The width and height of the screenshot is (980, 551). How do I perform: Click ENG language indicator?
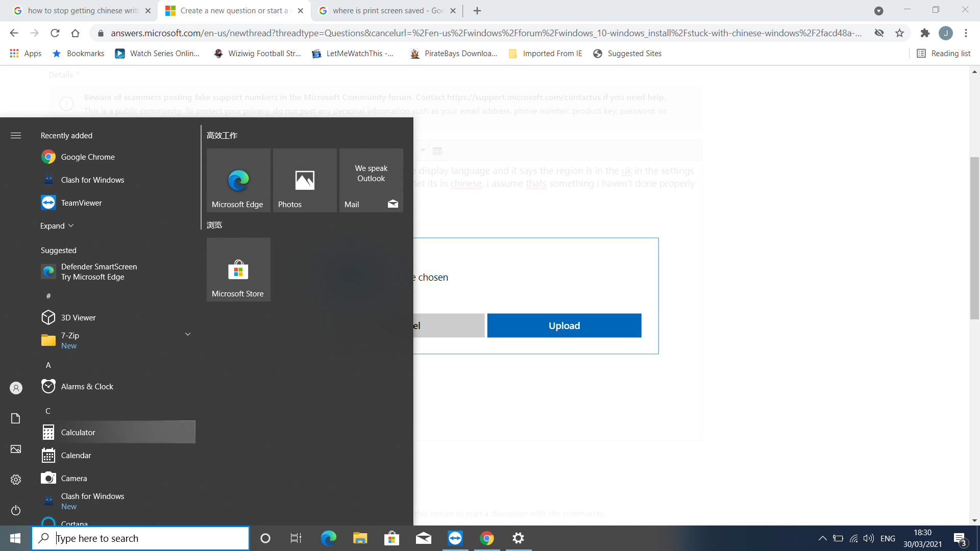coord(888,538)
